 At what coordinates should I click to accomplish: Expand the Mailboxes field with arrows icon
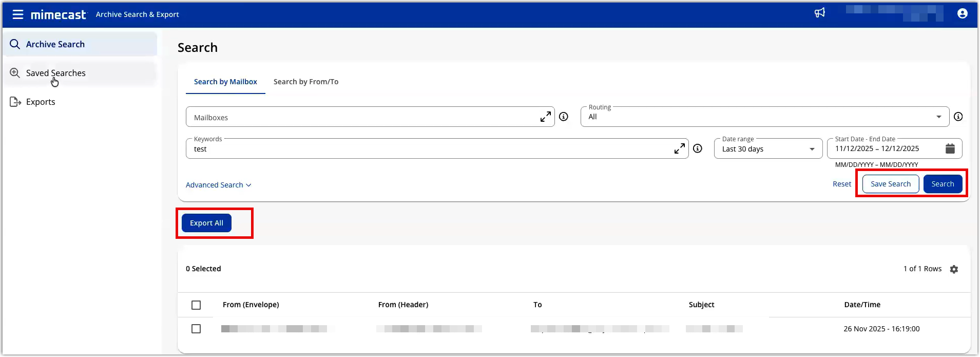point(546,117)
